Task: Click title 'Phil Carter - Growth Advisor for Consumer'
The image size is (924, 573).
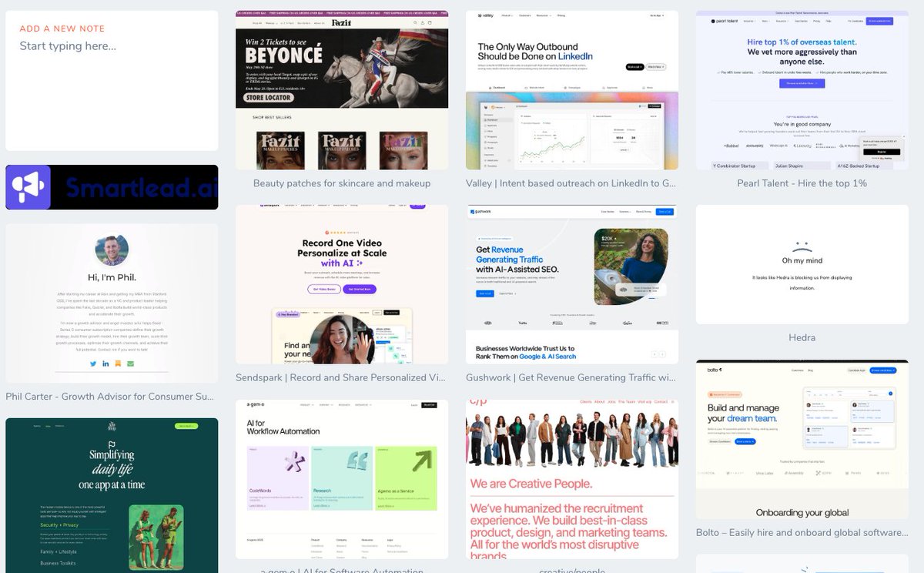Action: pyautogui.click(x=110, y=397)
